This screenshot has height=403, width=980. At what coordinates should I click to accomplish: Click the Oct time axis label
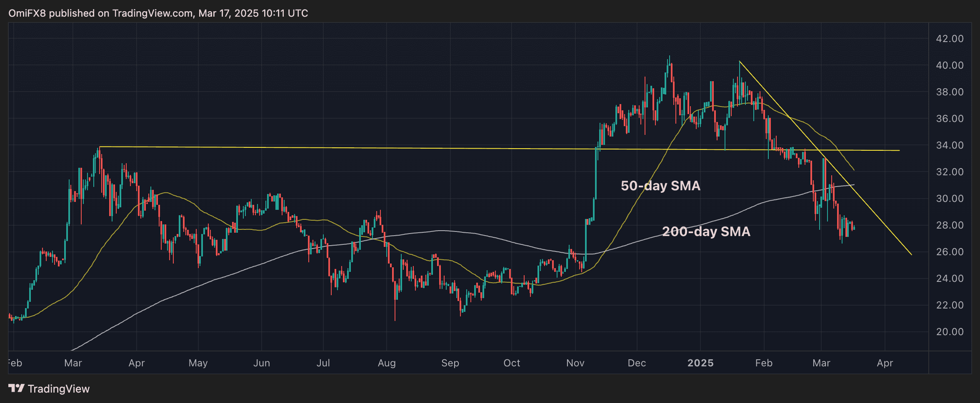(x=512, y=363)
